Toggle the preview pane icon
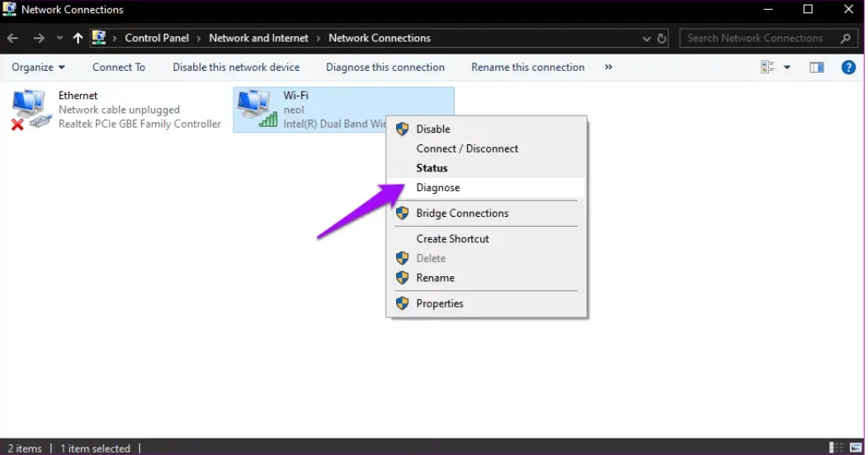The height and width of the screenshot is (455, 868). 816,68
